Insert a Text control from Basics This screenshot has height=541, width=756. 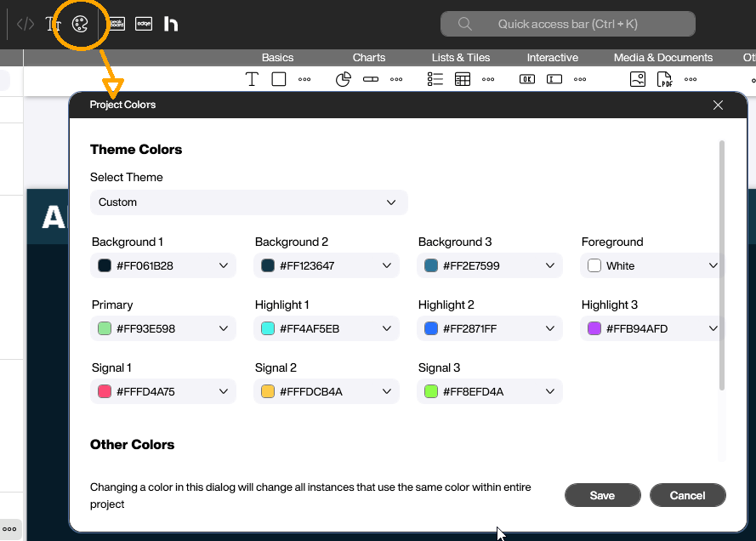pos(252,79)
